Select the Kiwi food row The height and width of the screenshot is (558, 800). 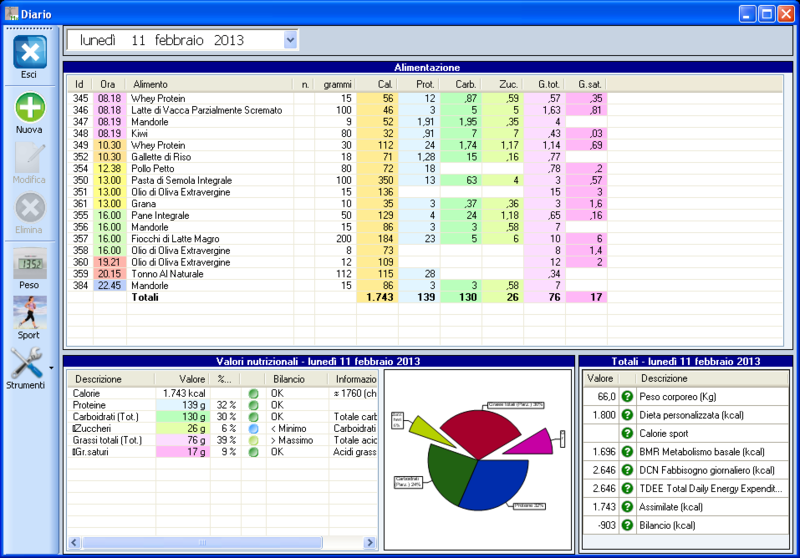point(337,134)
